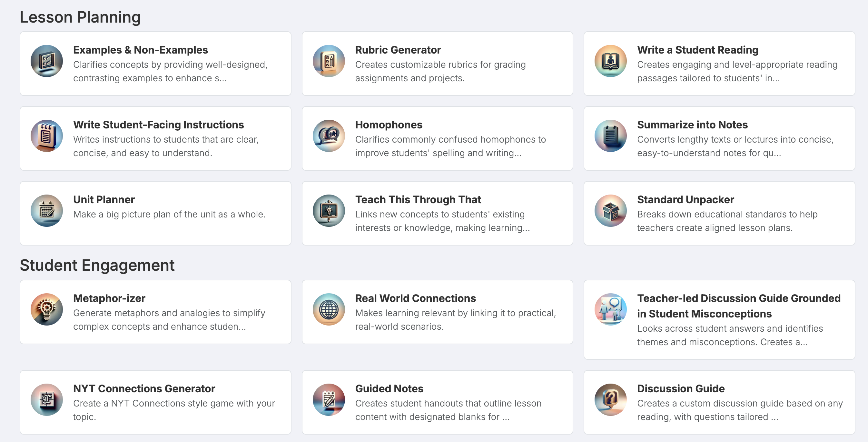
Task: Click the Examples & Non-Examples tool icon
Action: point(46,61)
